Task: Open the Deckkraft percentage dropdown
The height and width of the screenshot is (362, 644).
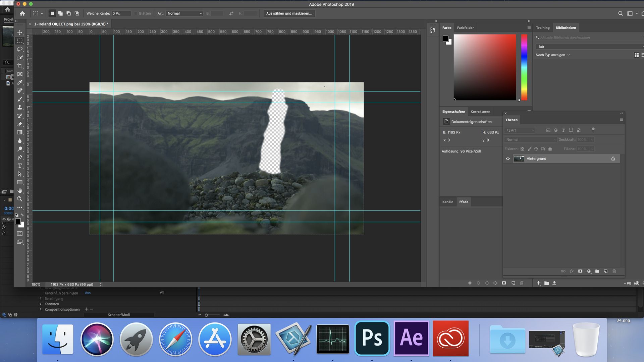Action: (x=592, y=139)
